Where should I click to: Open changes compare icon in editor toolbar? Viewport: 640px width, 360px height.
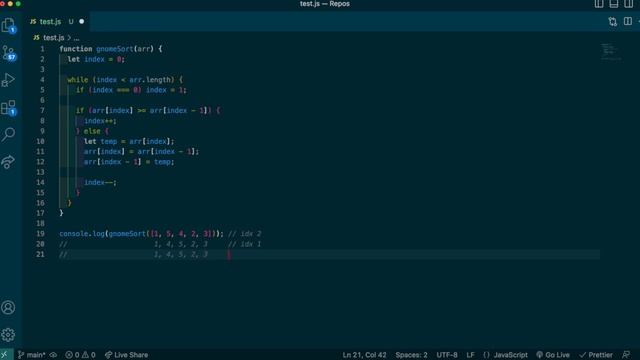[613, 22]
